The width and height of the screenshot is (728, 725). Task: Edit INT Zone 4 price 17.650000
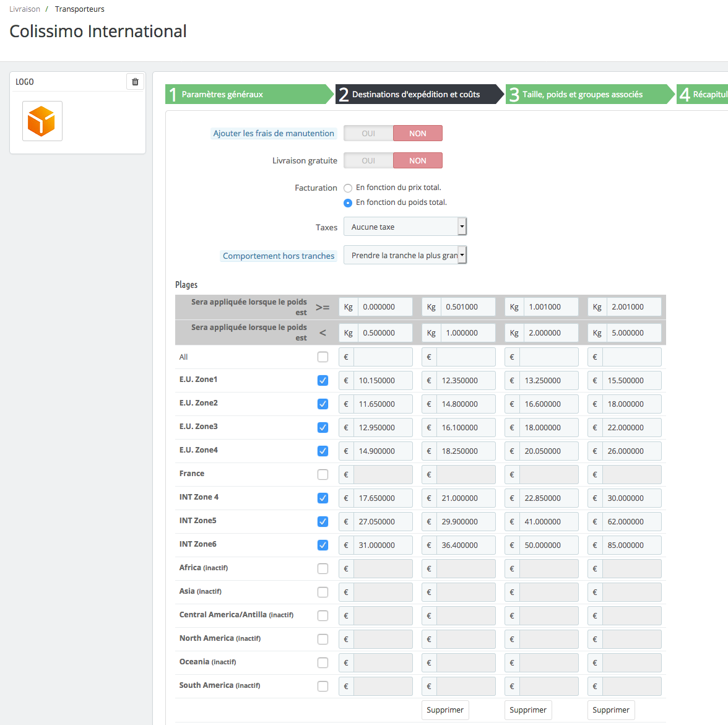click(383, 498)
